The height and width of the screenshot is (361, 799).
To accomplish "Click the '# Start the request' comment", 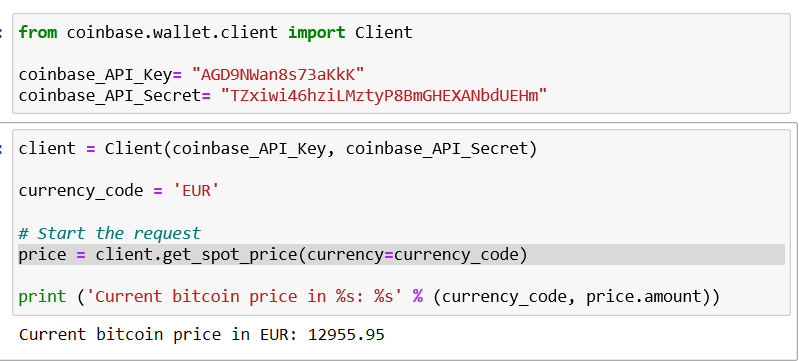I will point(110,234).
